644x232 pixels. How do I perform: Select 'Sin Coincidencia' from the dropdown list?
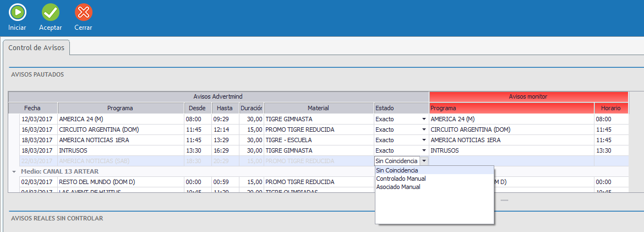pos(396,170)
